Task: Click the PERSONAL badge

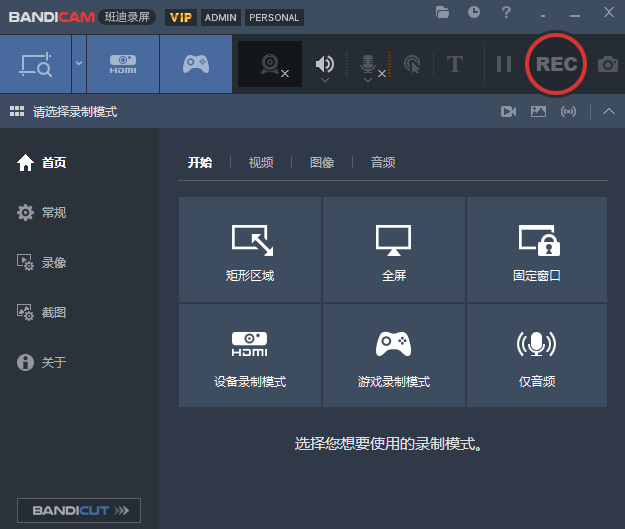Action: pos(274,18)
